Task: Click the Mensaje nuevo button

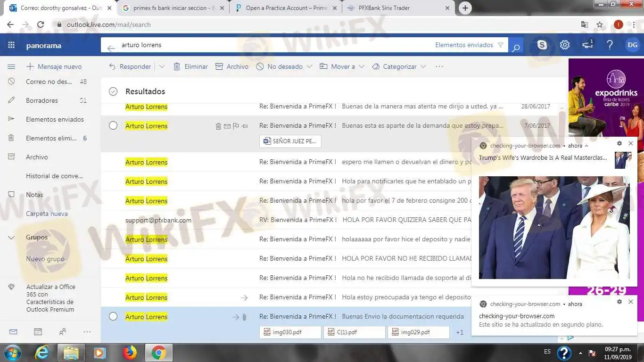Action: [x=54, y=67]
